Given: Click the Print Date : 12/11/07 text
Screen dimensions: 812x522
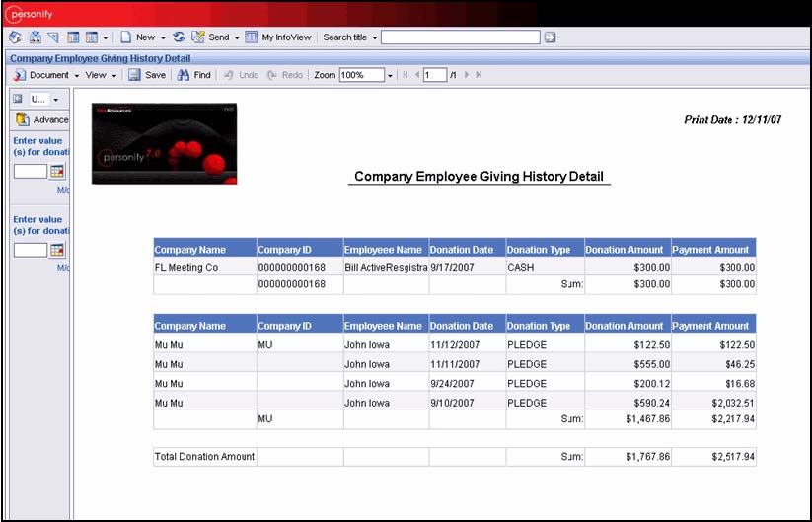Looking at the screenshot, I should (x=733, y=119).
